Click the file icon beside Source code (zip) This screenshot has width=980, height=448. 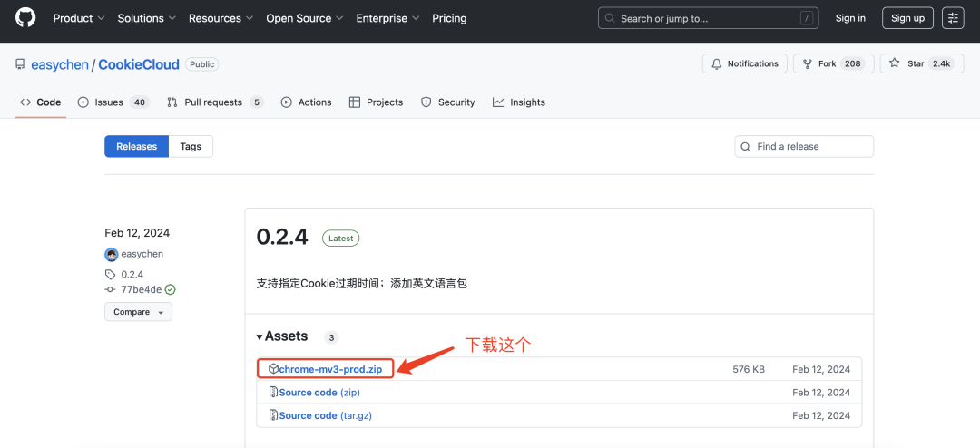click(x=273, y=393)
